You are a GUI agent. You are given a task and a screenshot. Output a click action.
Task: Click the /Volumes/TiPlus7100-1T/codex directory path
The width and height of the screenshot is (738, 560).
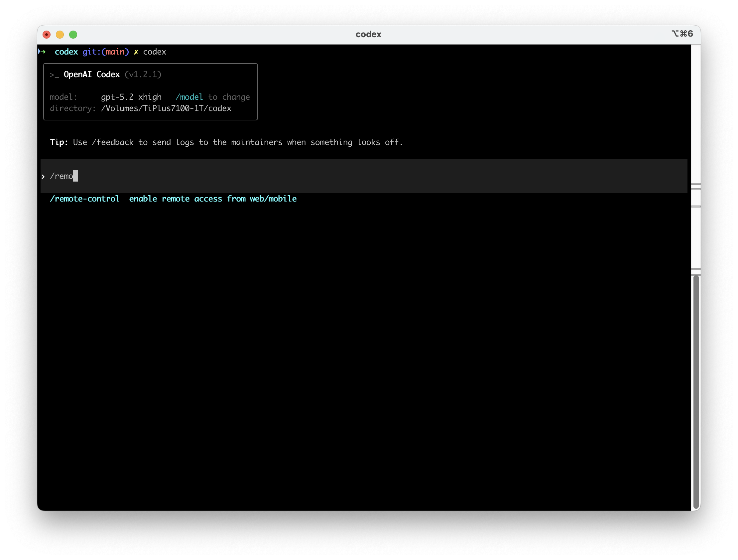[166, 108]
